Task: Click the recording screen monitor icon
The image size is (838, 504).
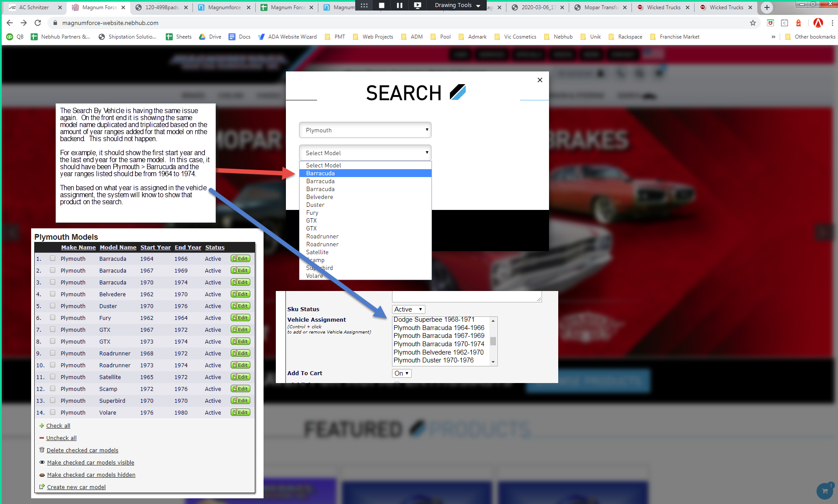Action: pos(417,5)
